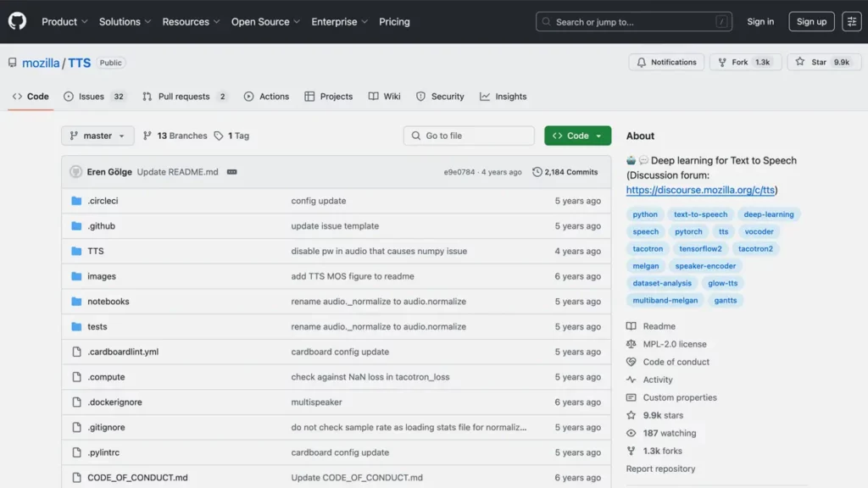The image size is (868, 488).
Task: Open the 13 Branches link
Action: tap(175, 136)
